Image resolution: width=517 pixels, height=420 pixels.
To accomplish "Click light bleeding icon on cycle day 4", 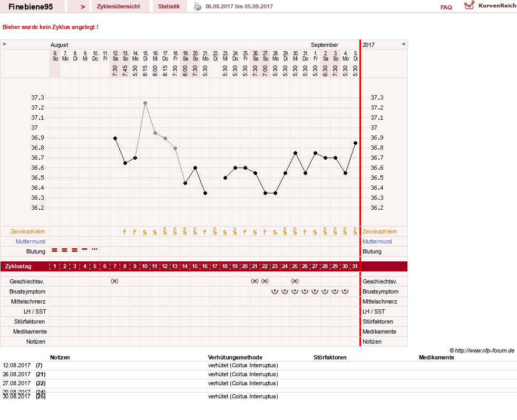I will click(x=85, y=249).
